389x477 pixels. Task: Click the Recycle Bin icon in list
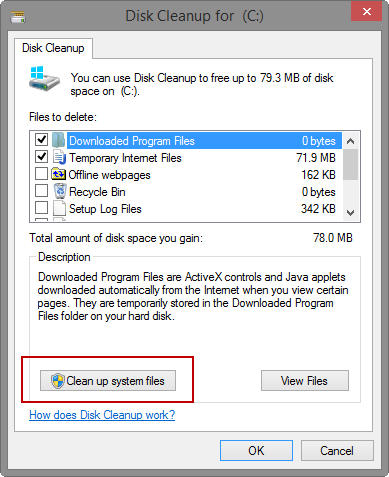click(x=60, y=191)
